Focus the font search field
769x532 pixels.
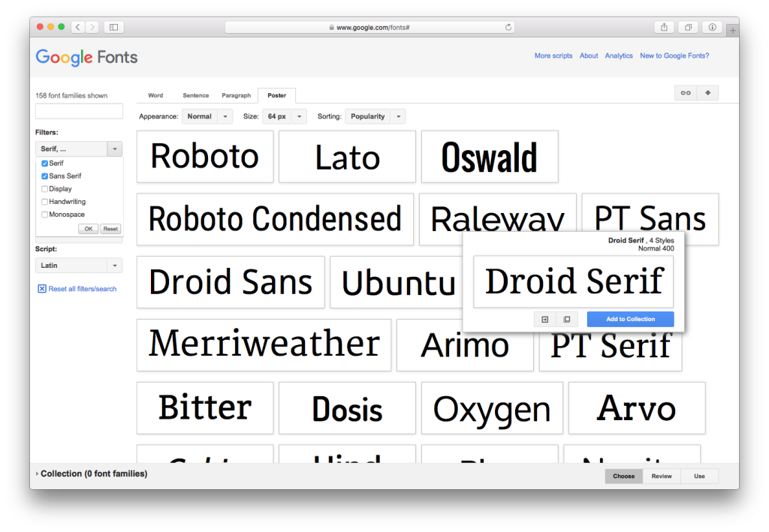pyautogui.click(x=79, y=111)
